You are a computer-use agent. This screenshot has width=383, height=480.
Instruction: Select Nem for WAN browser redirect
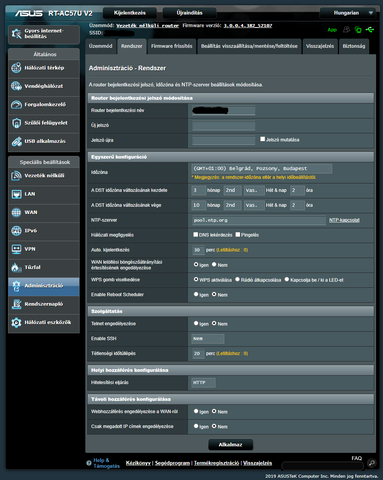click(214, 264)
